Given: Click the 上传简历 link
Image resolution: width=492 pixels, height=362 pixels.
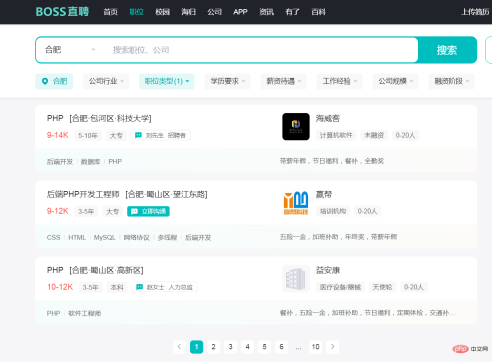Looking at the screenshot, I should point(475,12).
